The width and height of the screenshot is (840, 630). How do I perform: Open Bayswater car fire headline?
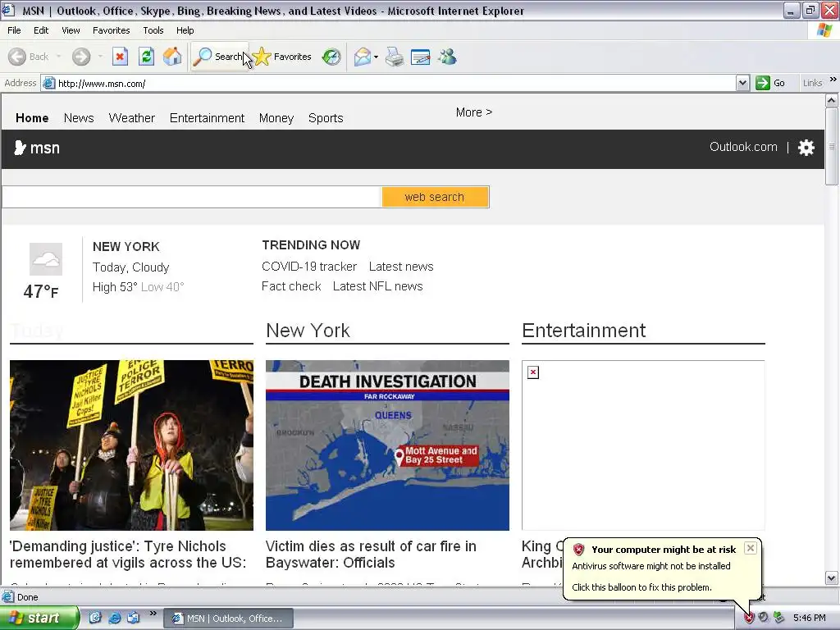[371, 555]
